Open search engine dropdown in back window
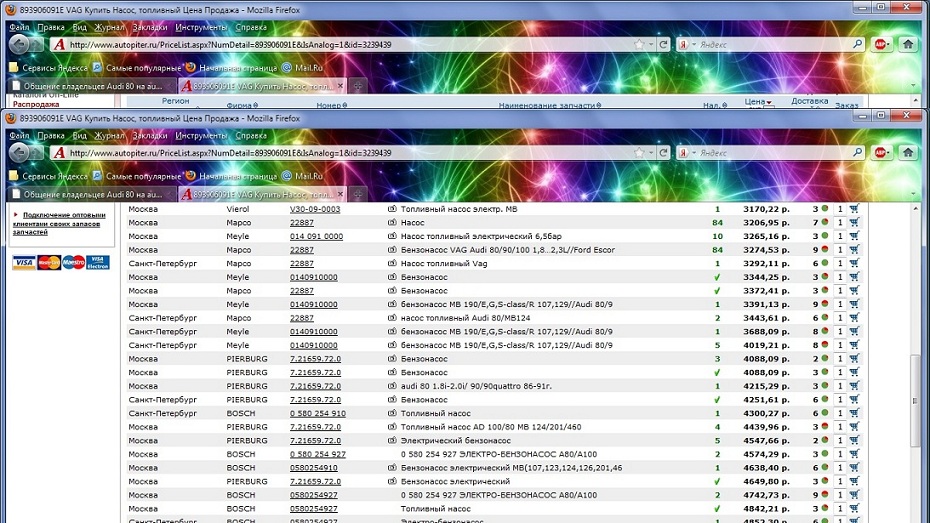The width and height of the screenshot is (930, 523). pos(694,44)
